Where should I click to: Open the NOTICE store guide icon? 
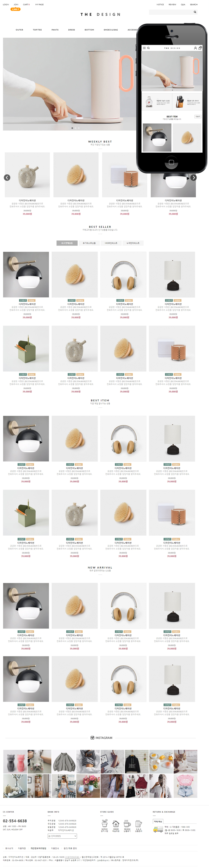pyautogui.click(x=104, y=823)
